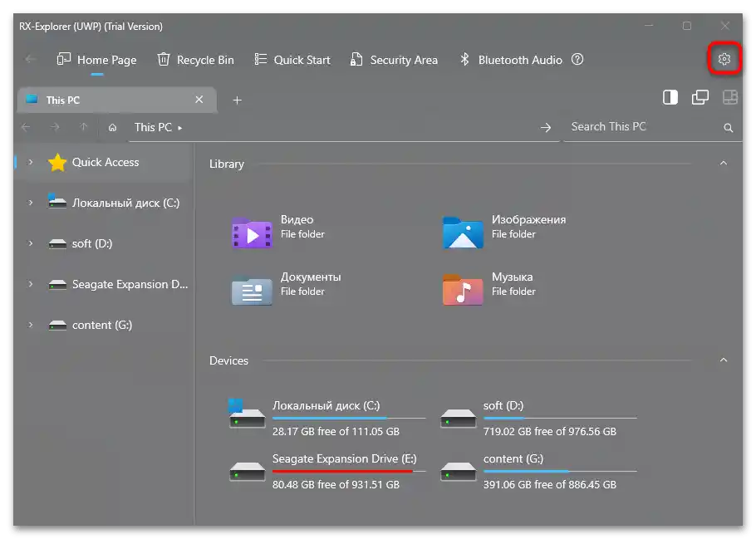The image size is (756, 539).
Task: Open the Recycle Bin
Action: (195, 59)
